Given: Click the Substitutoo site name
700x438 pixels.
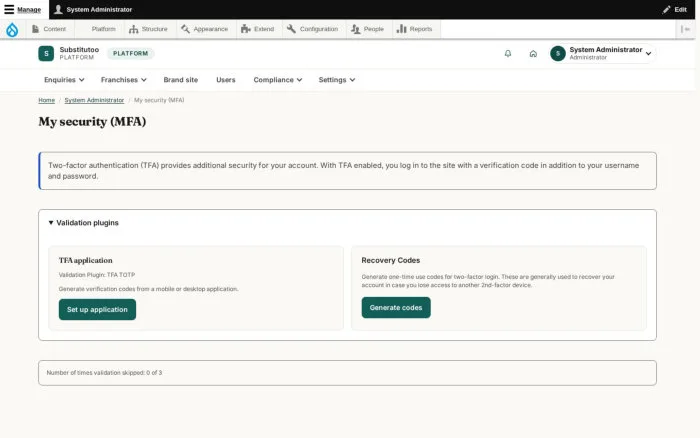Looking at the screenshot, I should pos(79,50).
